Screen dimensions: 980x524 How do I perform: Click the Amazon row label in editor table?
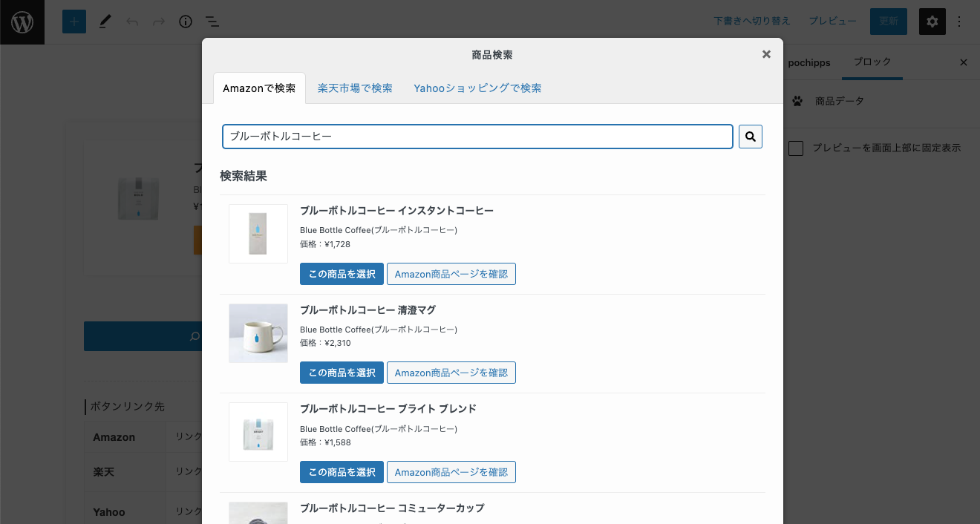pyautogui.click(x=114, y=437)
